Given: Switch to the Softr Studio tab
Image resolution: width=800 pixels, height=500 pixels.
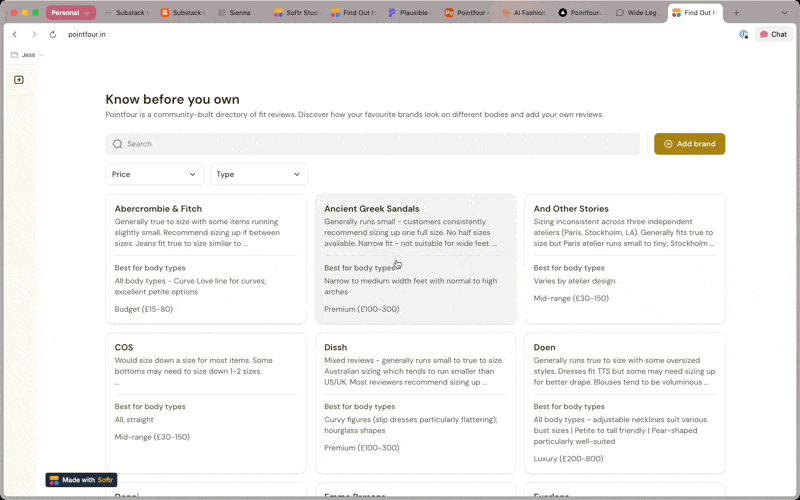Looking at the screenshot, I should click(x=297, y=13).
